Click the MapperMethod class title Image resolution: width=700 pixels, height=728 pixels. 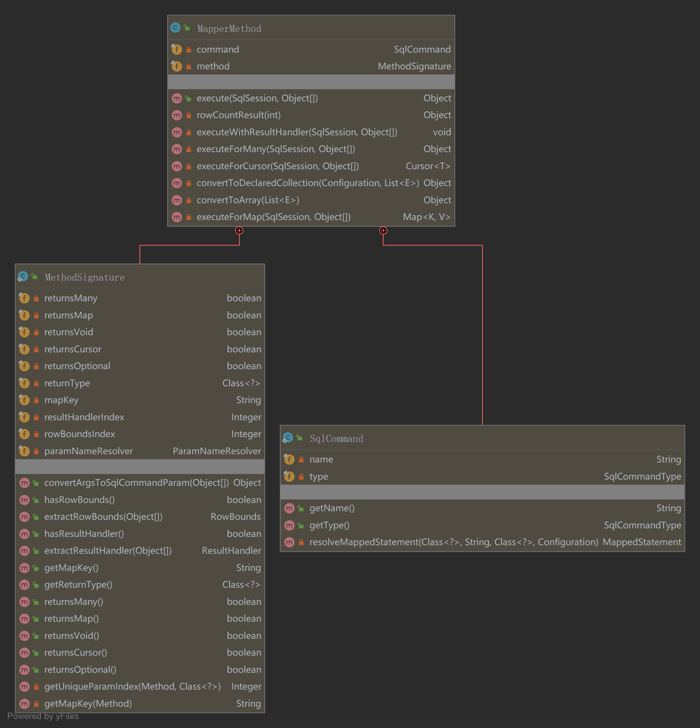pyautogui.click(x=229, y=29)
